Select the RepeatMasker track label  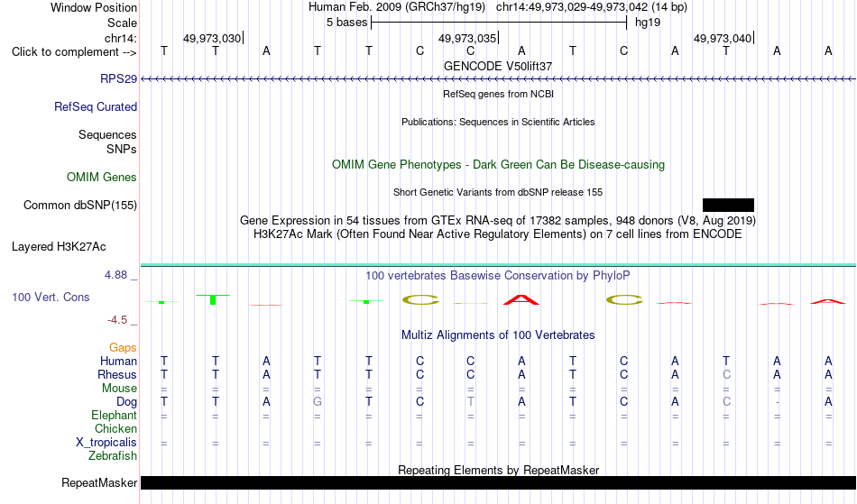pos(99,482)
